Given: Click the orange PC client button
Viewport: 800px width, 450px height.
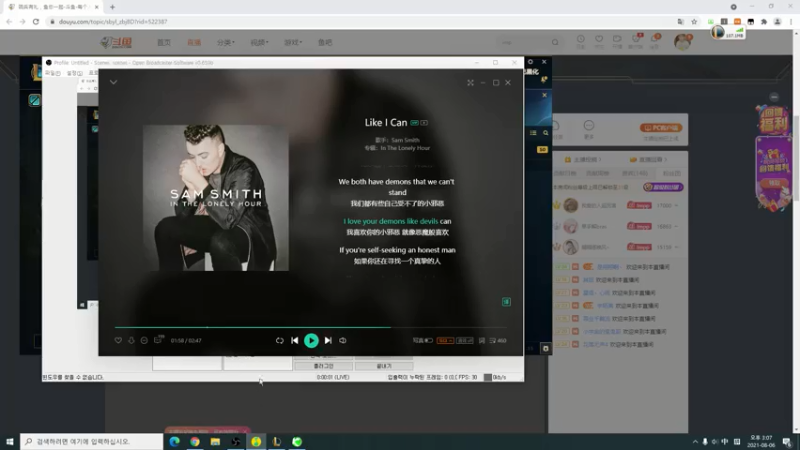Looking at the screenshot, I should 661,128.
